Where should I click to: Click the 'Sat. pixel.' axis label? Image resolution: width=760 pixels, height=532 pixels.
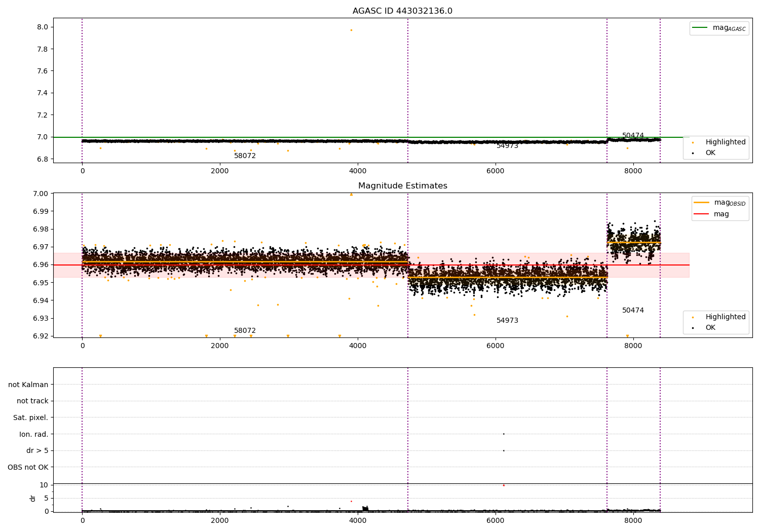31,418
